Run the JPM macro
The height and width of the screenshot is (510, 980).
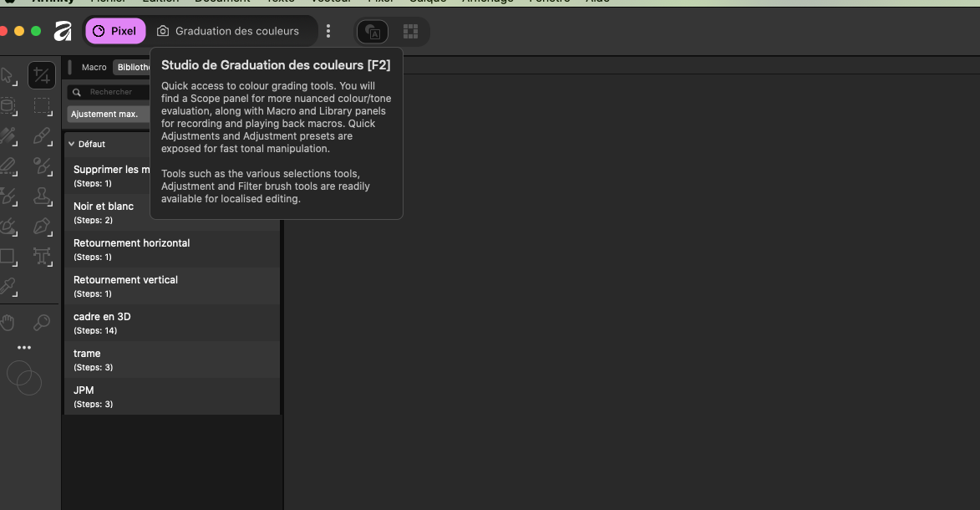pyautogui.click(x=172, y=396)
